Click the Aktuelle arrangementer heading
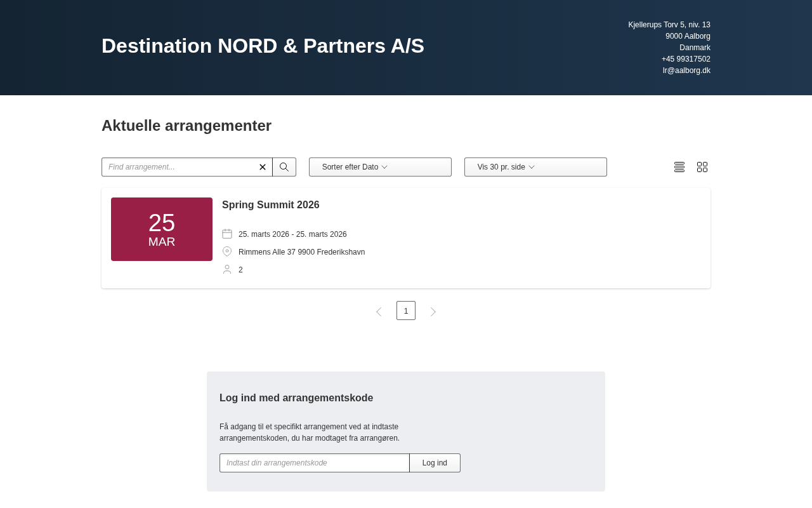Viewport: 812px width, 508px height. (x=187, y=126)
